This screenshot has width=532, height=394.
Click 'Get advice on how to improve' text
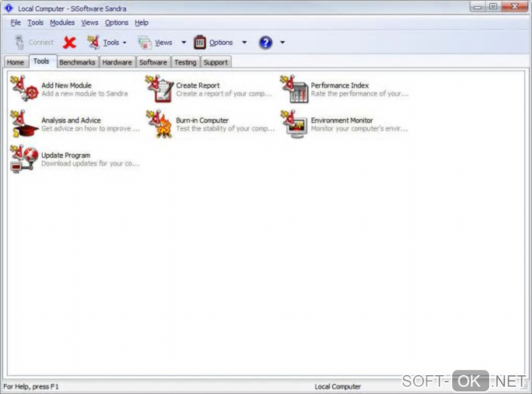tap(91, 129)
